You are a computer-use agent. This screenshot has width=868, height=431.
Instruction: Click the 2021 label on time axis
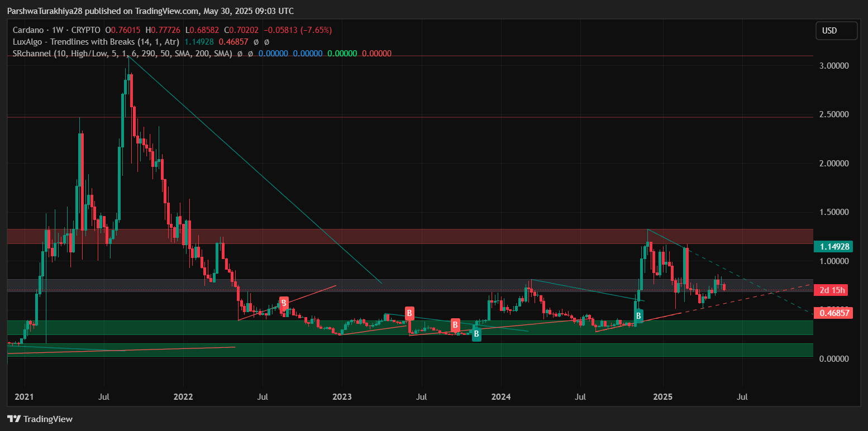click(x=24, y=397)
